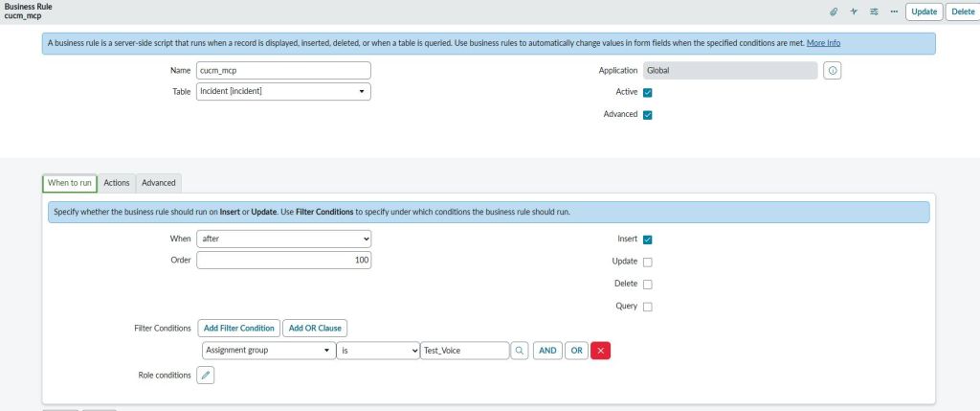
Task: Open the Assignment group field dropdown
Action: coord(269,351)
